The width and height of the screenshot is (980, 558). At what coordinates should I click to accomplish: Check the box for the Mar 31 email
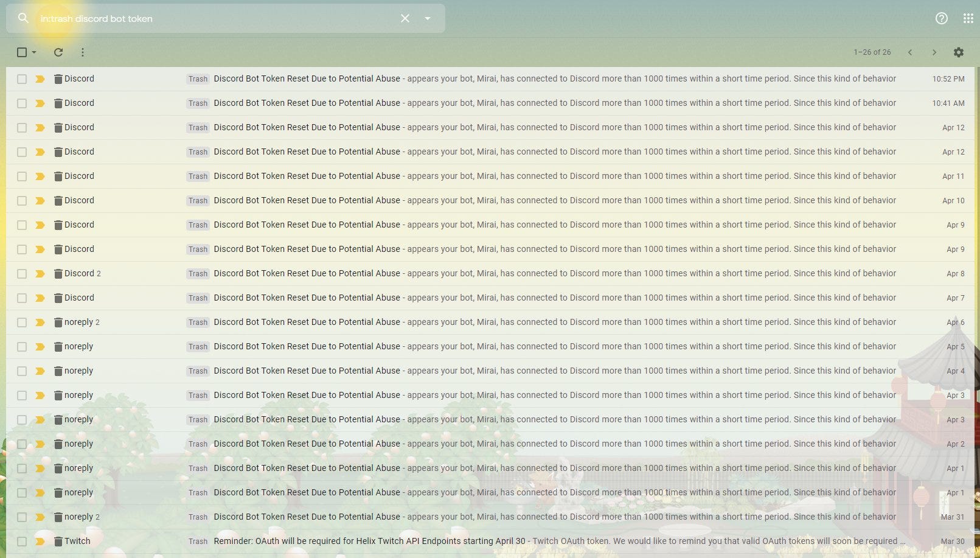[x=22, y=517]
